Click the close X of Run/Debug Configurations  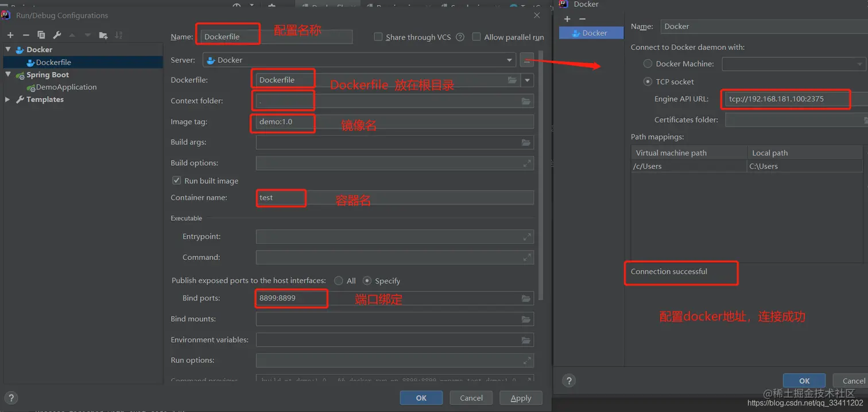(537, 15)
